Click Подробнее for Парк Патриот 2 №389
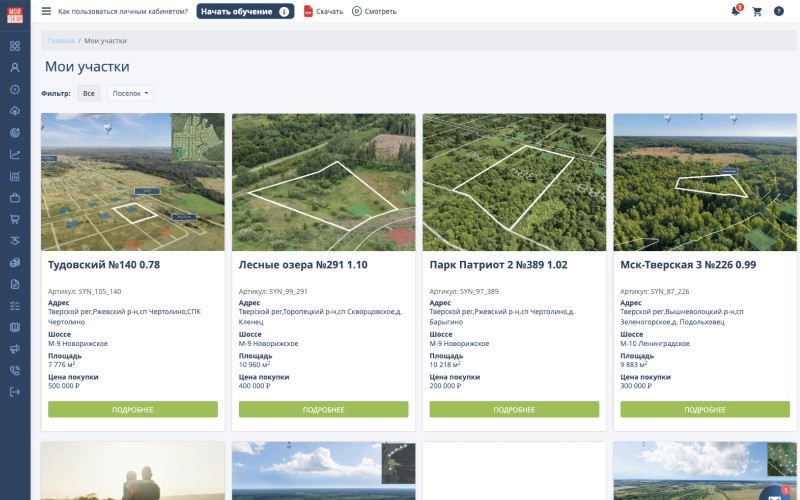 pos(514,409)
